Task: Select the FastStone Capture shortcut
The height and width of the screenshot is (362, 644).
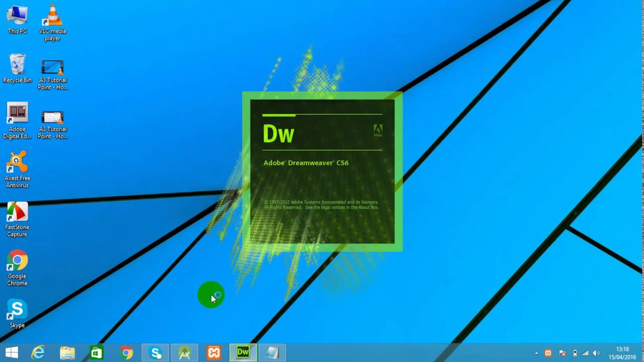Action: [17, 219]
